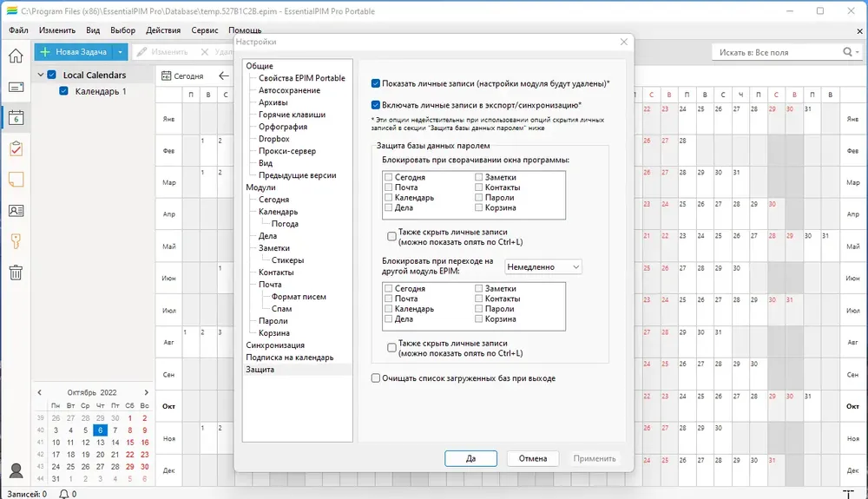The image size is (868, 499).
Task: Select Погода in settings tree
Action: click(x=285, y=224)
